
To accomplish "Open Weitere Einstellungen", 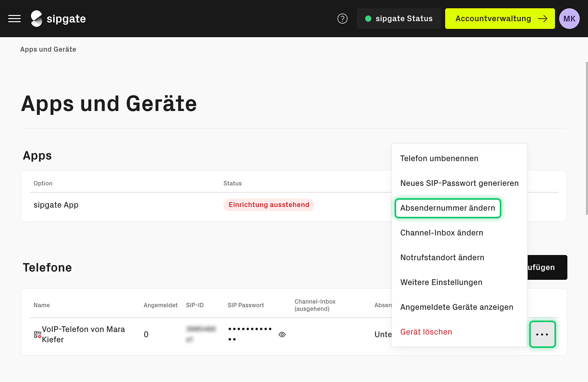I will [441, 282].
